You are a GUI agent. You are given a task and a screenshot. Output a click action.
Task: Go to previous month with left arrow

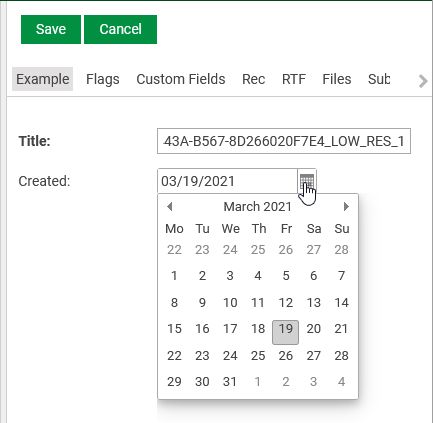[170, 207]
